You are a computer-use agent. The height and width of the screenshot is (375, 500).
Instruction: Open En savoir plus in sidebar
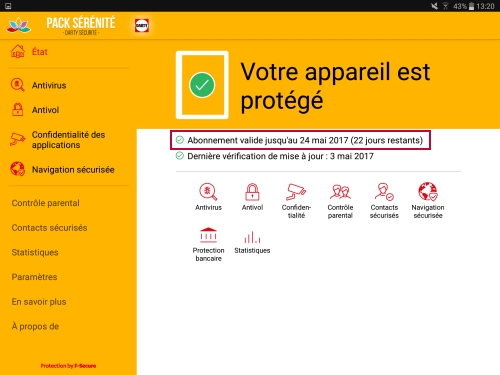tap(39, 302)
